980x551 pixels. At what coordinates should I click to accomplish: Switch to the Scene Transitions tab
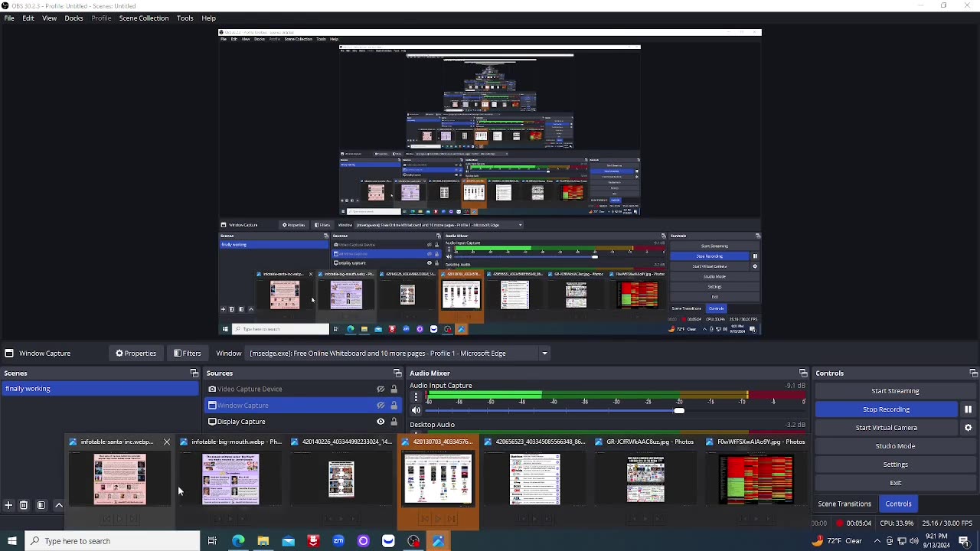(x=844, y=504)
